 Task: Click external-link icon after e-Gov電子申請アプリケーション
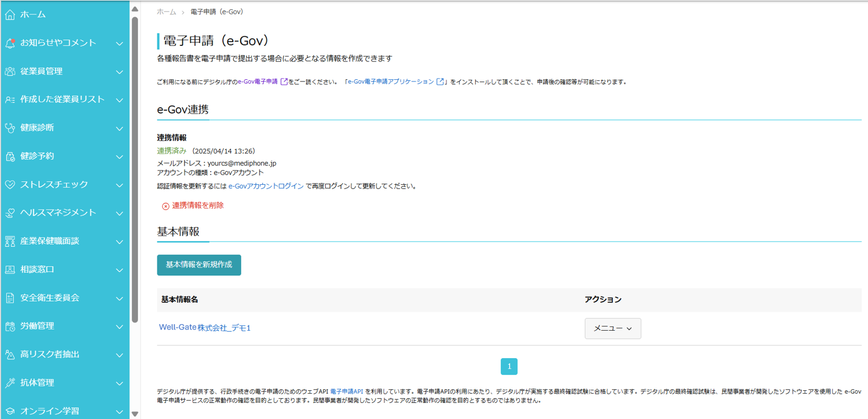click(x=440, y=82)
